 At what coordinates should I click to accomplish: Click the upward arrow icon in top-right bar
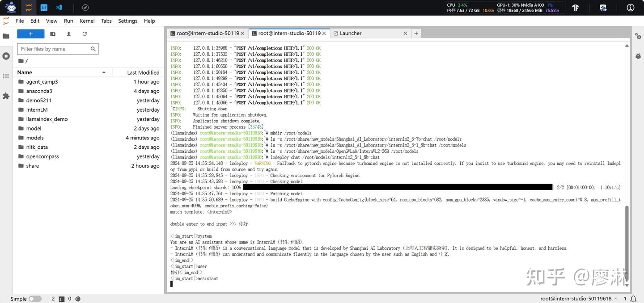coord(576,8)
